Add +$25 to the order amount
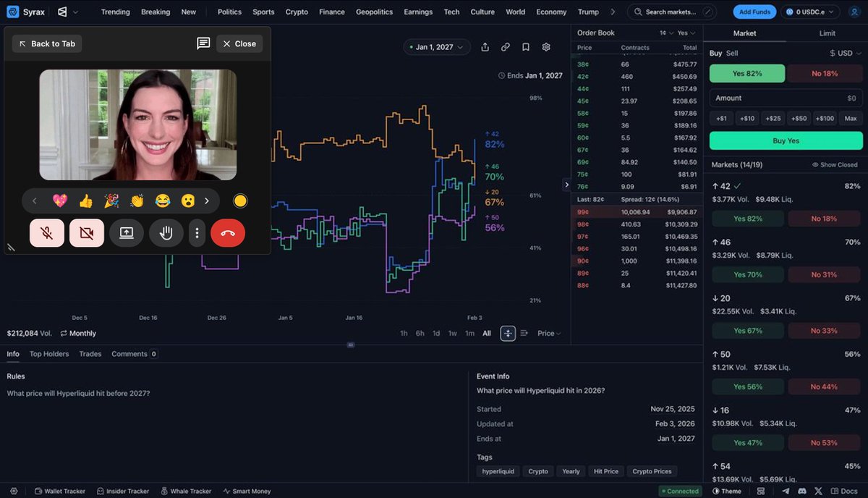The width and height of the screenshot is (868, 498). (773, 118)
